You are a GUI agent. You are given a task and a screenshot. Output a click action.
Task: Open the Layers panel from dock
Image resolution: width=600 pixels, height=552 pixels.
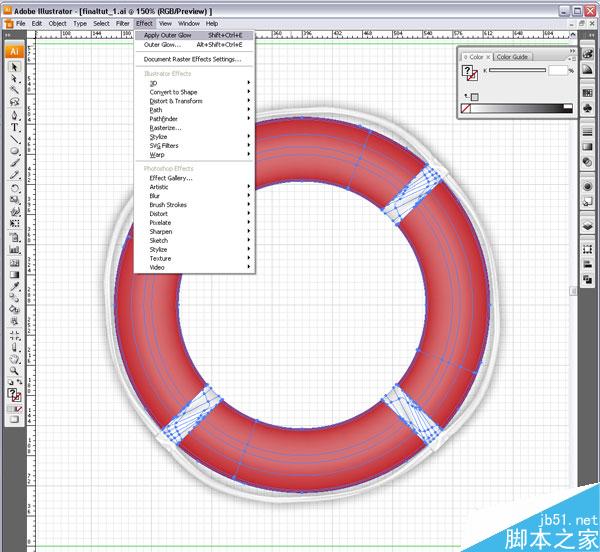point(587,226)
